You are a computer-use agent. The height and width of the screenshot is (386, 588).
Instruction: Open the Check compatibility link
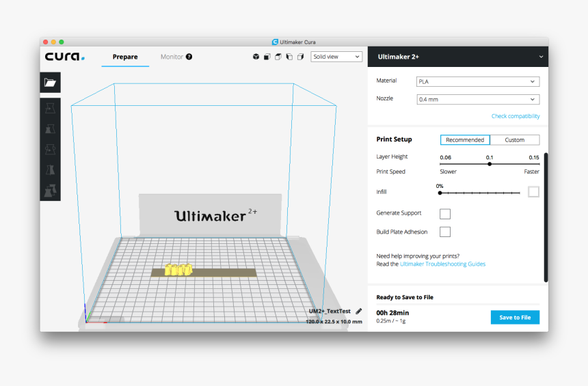516,116
